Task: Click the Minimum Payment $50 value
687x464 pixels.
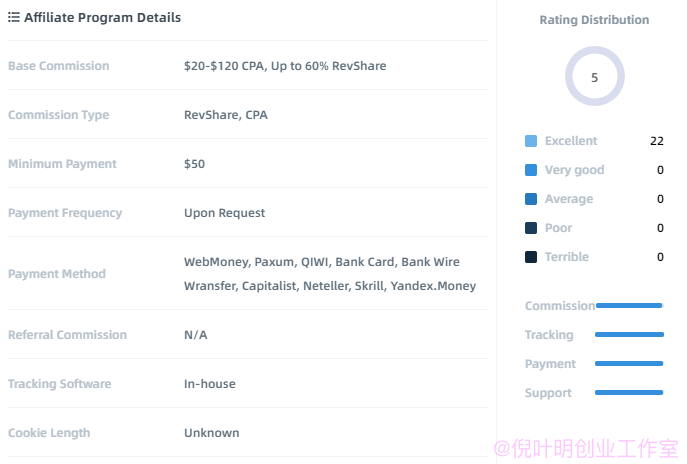Action: [194, 164]
